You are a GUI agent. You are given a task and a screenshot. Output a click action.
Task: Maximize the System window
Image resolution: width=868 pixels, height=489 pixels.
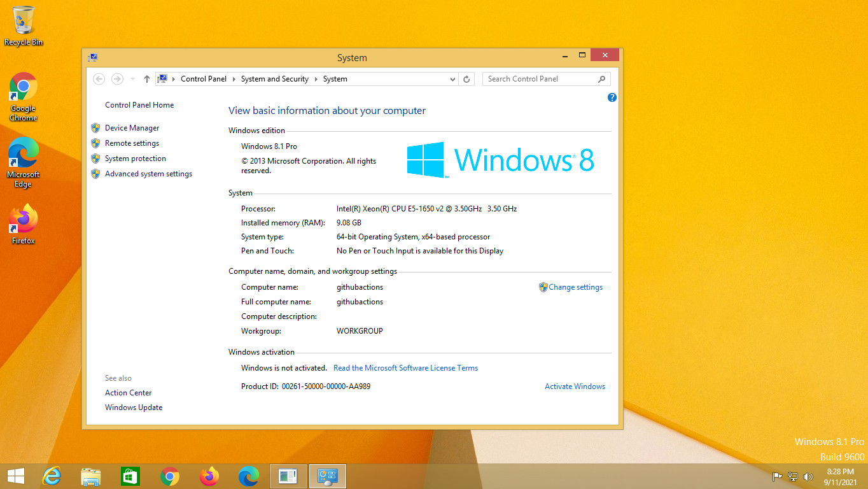[582, 55]
